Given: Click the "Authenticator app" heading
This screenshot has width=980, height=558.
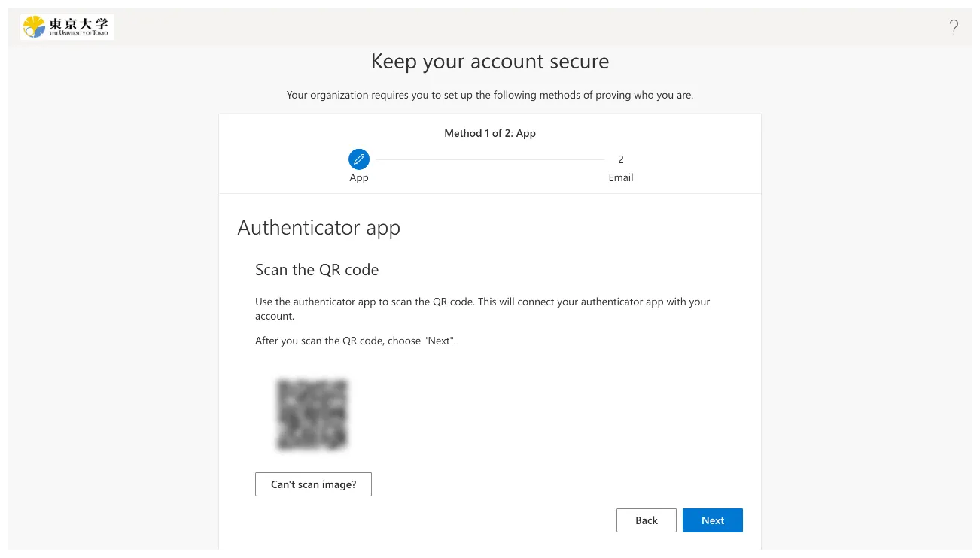Looking at the screenshot, I should pos(318,228).
